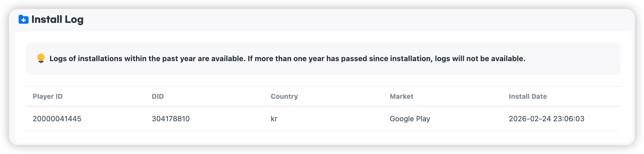644x154 pixels.
Task: Click the time "23:06:03" in Install Date
Action: (569, 119)
